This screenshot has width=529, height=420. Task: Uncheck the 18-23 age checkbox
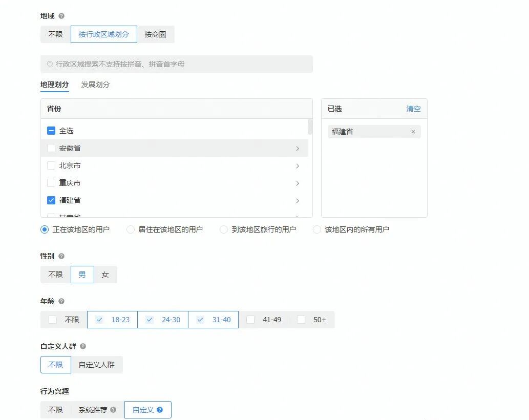99,320
